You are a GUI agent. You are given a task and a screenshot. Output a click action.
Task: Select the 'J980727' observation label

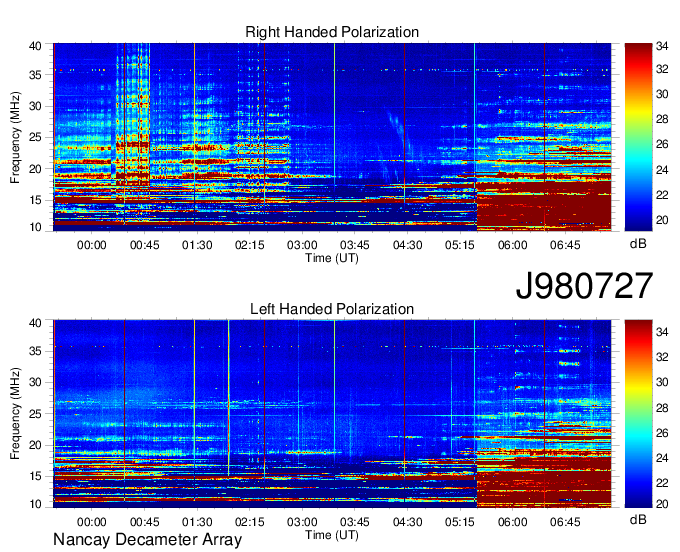pyautogui.click(x=584, y=286)
